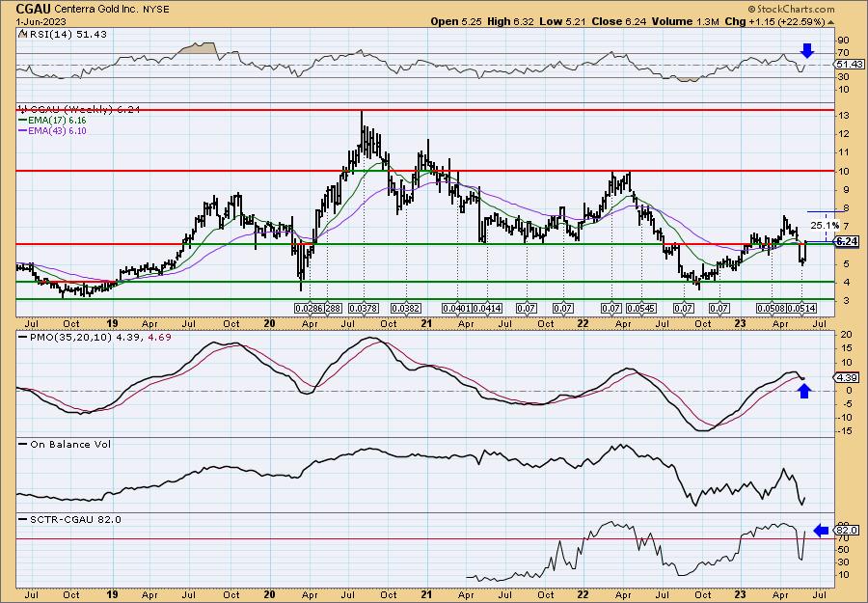Click the Chg +1.15 (+22.59%) value
The height and width of the screenshot is (603, 868).
point(775,21)
